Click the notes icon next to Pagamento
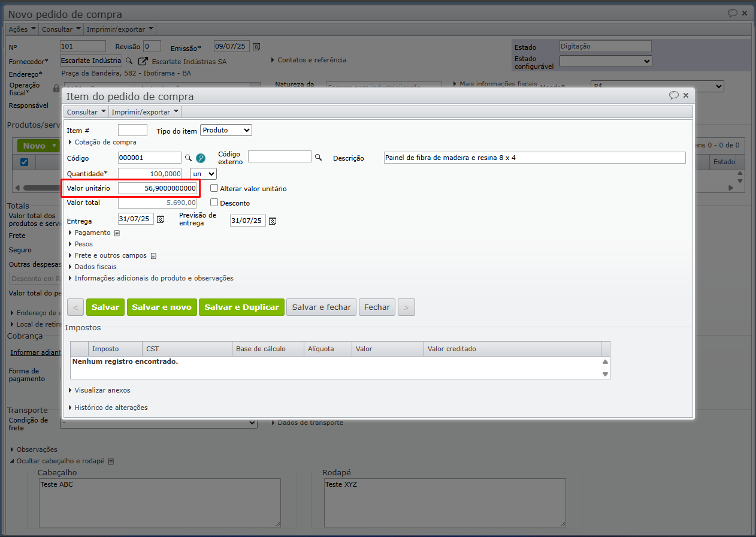 117,233
